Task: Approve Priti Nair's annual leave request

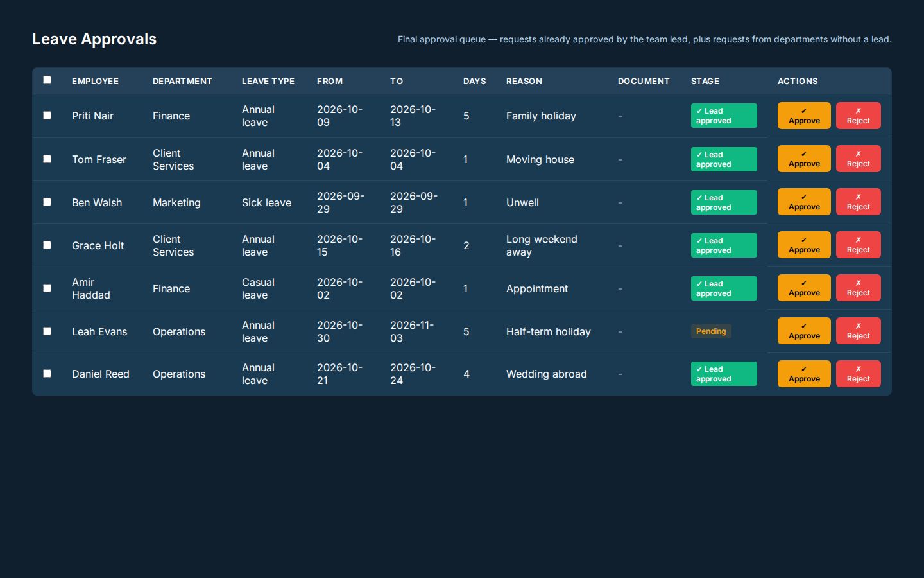Action: point(804,116)
